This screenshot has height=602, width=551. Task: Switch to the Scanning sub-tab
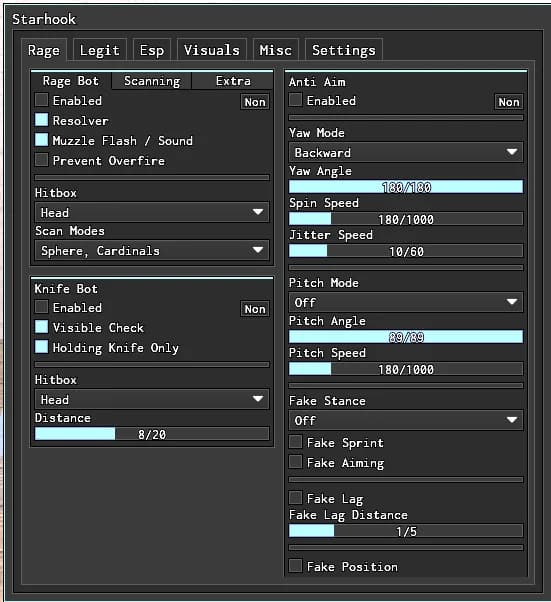152,81
